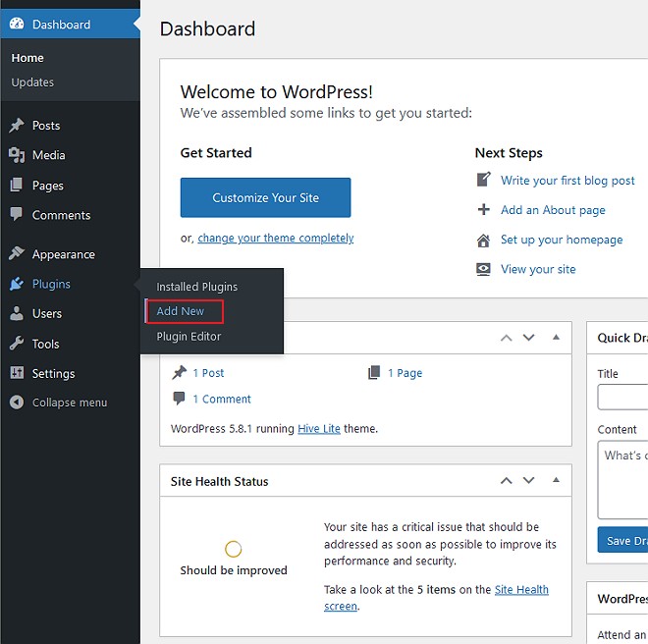Open the Tools menu label
Image resolution: width=648 pixels, height=644 pixels.
click(45, 344)
